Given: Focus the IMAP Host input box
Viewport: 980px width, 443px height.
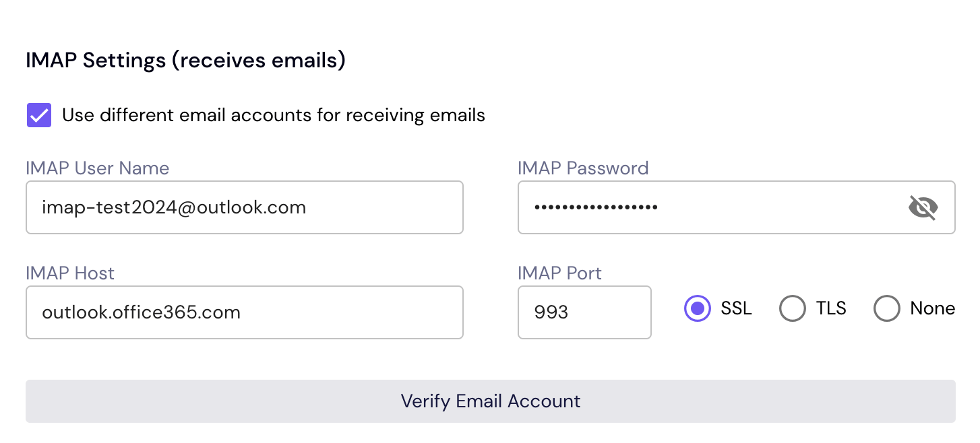Looking at the screenshot, I should (x=244, y=312).
